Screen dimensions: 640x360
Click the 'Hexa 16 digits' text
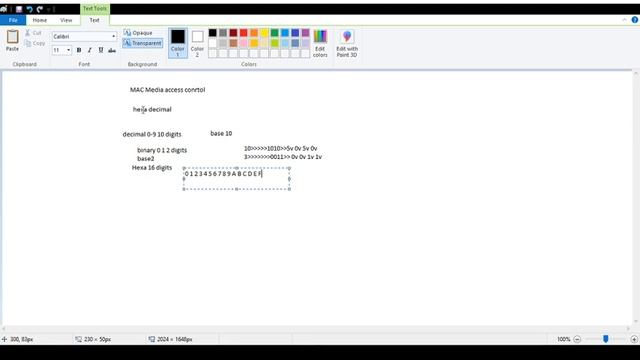tap(152, 168)
